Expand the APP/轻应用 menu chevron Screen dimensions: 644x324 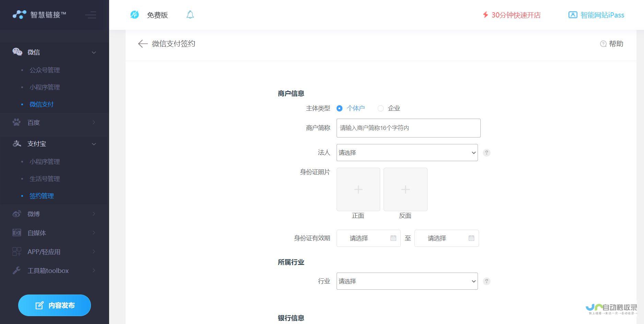click(x=94, y=252)
